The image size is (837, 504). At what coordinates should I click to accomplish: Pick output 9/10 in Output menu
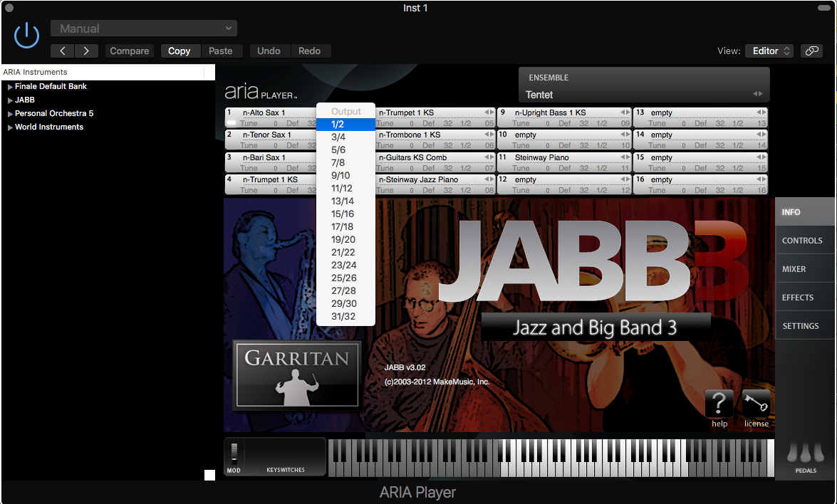coord(346,175)
